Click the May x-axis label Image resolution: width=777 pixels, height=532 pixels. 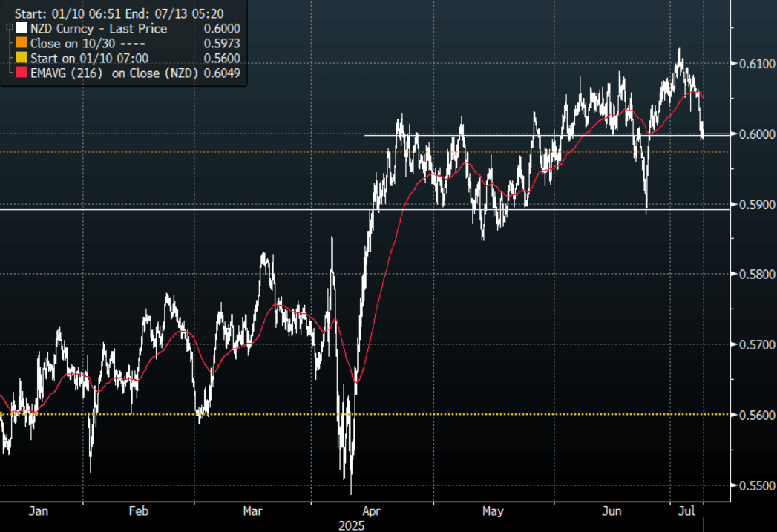[x=493, y=510]
